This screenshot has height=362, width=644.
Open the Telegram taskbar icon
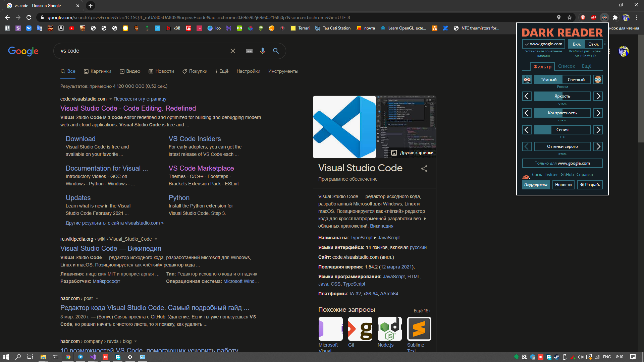tap(80, 357)
